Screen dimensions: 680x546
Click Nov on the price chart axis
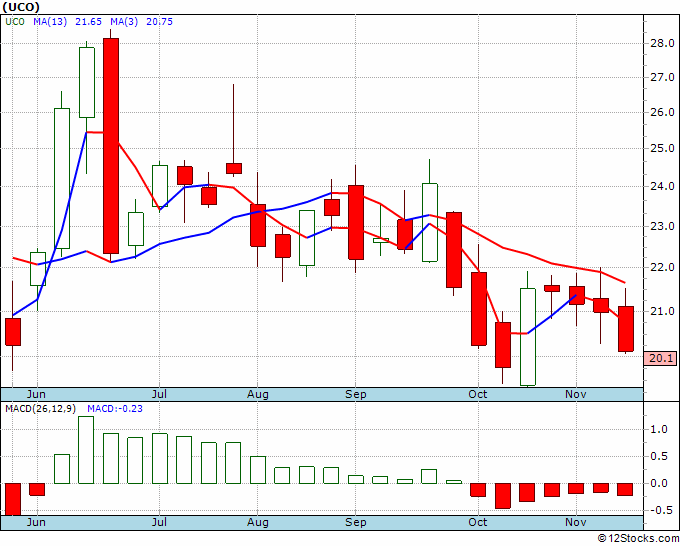point(576,394)
